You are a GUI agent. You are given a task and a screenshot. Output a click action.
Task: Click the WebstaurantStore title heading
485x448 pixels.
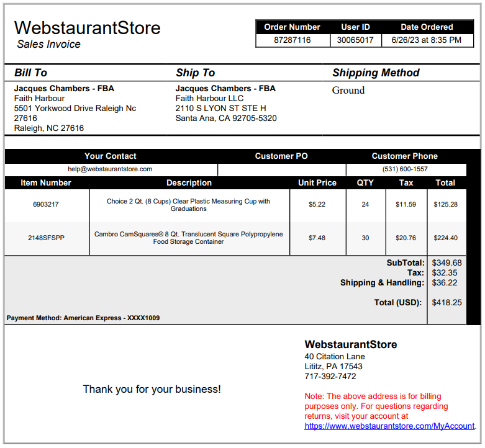87,28
